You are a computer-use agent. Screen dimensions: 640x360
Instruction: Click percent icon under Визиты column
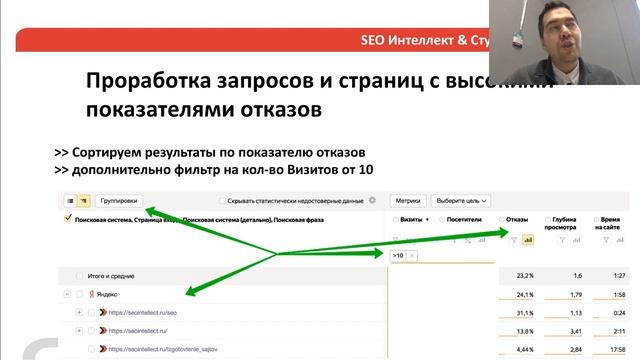pos(468,240)
